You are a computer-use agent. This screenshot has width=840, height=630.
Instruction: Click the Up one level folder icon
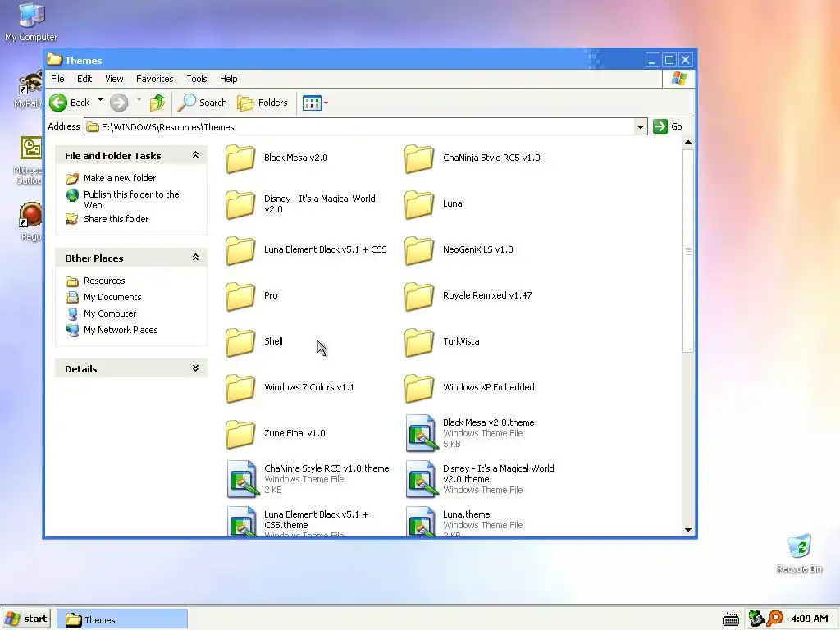[157, 103]
